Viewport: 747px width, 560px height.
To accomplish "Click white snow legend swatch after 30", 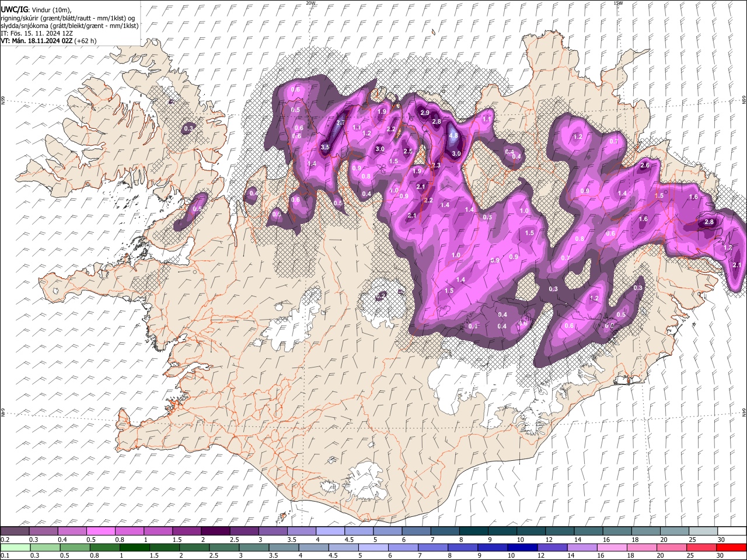I will coord(732,531).
